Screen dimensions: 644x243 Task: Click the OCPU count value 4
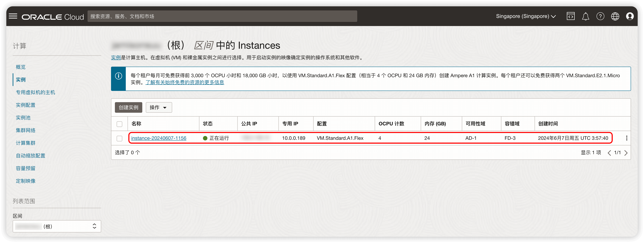pos(380,138)
